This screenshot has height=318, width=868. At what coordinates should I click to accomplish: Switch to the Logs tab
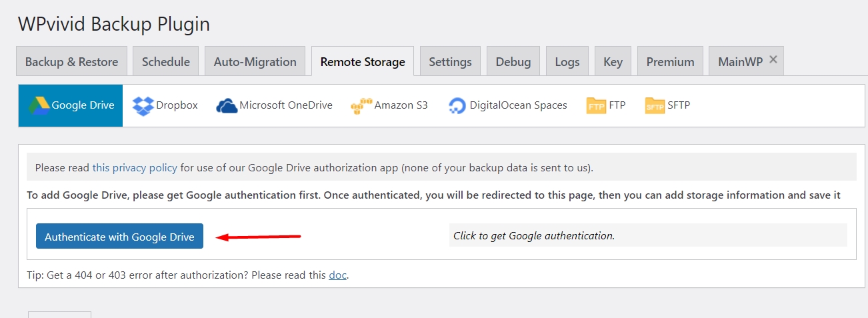click(567, 61)
